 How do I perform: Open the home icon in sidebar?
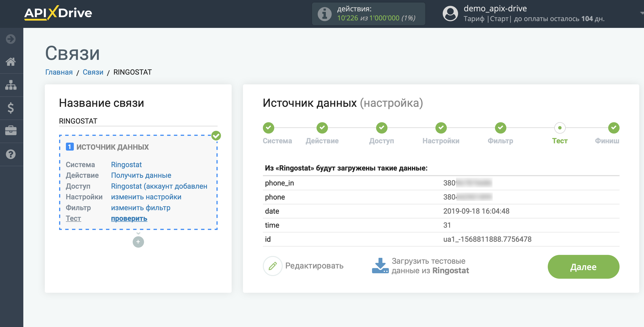coord(11,62)
